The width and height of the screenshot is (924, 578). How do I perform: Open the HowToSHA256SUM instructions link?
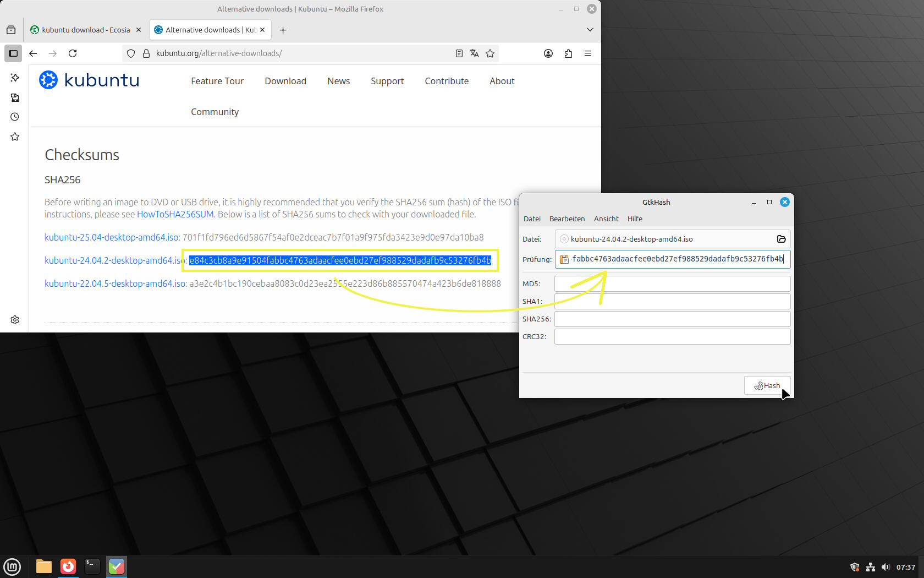[175, 214]
